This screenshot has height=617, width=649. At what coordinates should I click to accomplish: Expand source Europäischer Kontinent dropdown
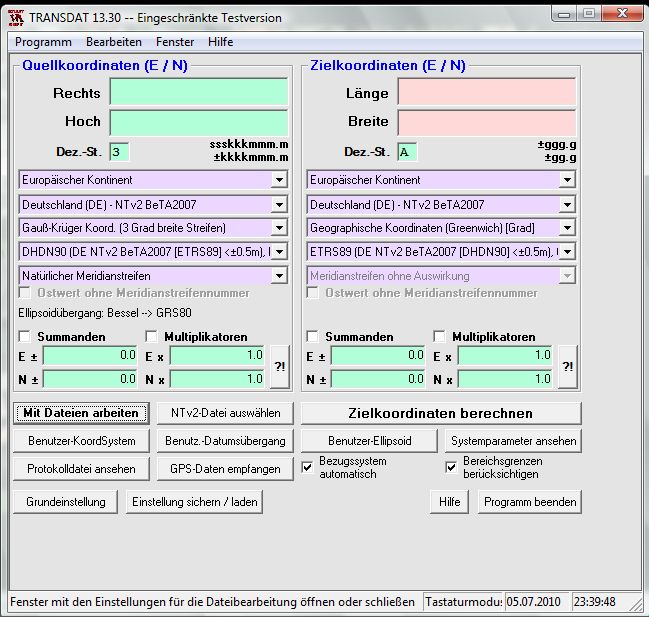click(279, 180)
